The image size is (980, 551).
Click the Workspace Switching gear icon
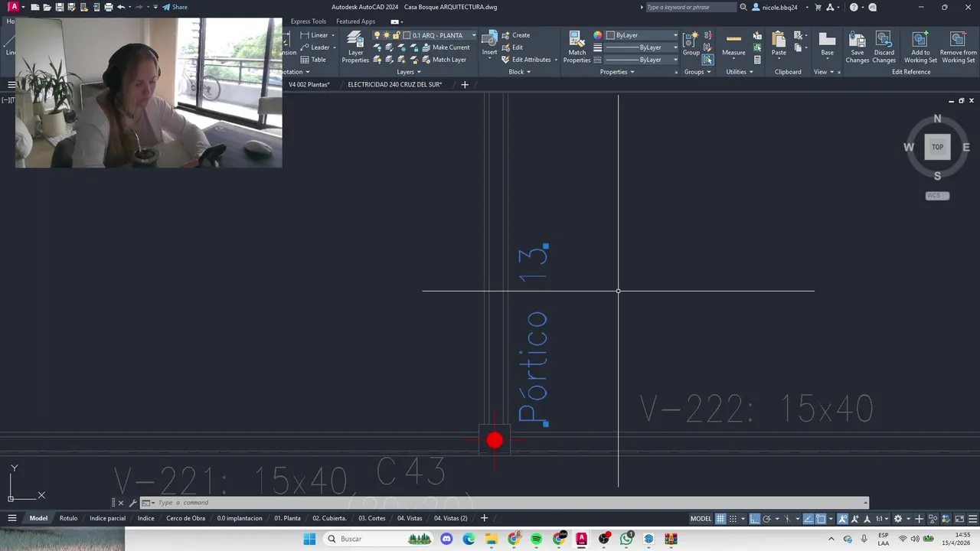click(898, 518)
